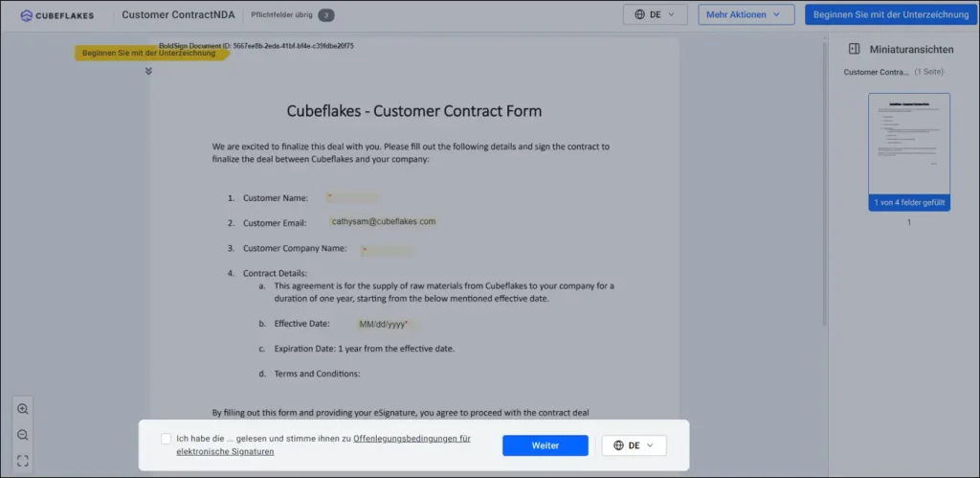This screenshot has height=478, width=980.
Task: Toggle fullscreen view icon
Action: 23,461
